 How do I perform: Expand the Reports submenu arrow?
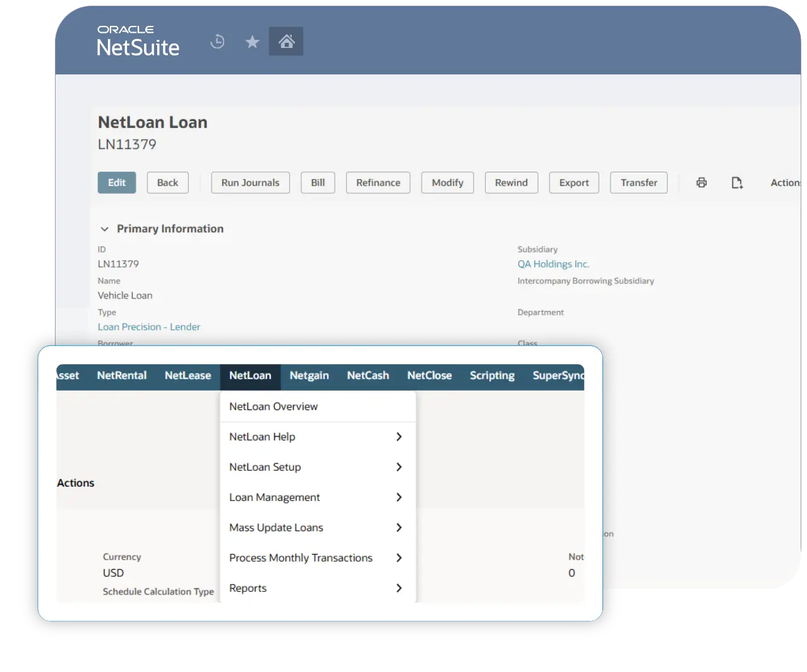(399, 588)
